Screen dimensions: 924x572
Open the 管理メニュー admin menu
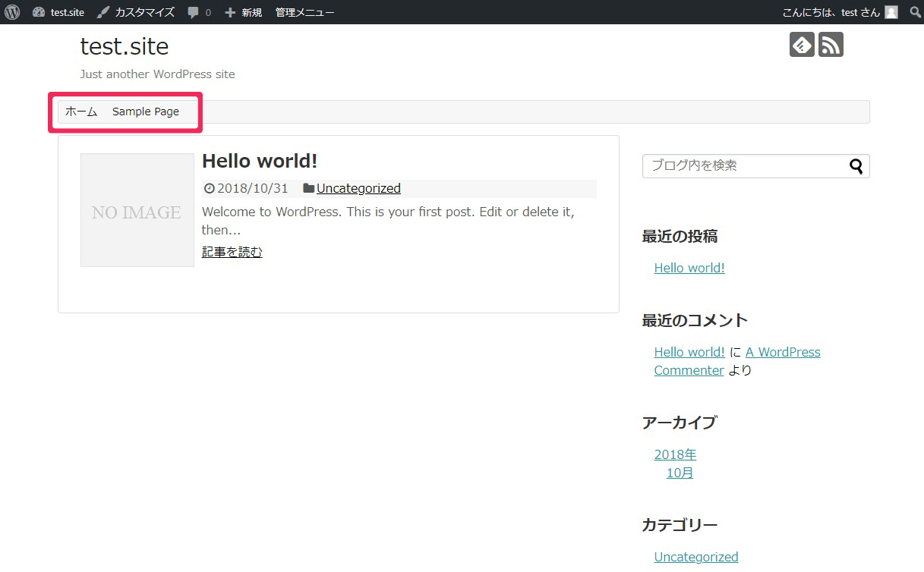304,12
